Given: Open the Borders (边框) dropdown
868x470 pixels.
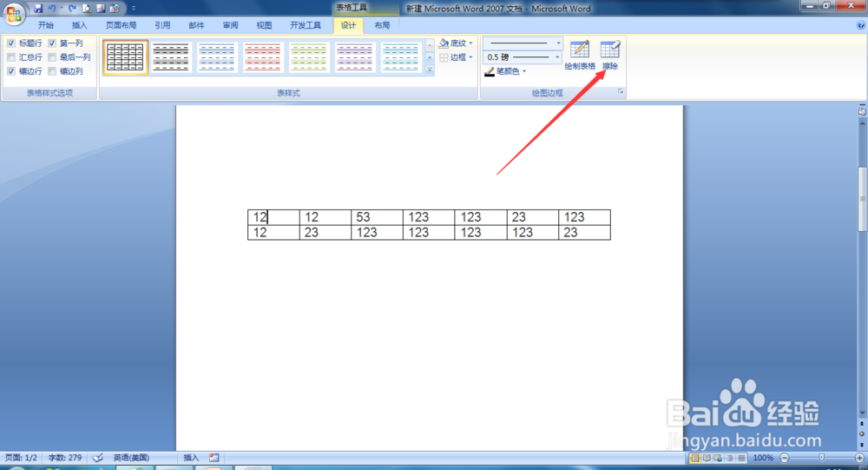Looking at the screenshot, I should [457, 57].
